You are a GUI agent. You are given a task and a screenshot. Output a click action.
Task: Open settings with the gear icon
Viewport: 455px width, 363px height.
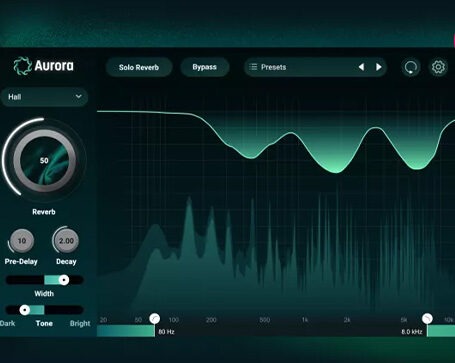[x=438, y=67]
